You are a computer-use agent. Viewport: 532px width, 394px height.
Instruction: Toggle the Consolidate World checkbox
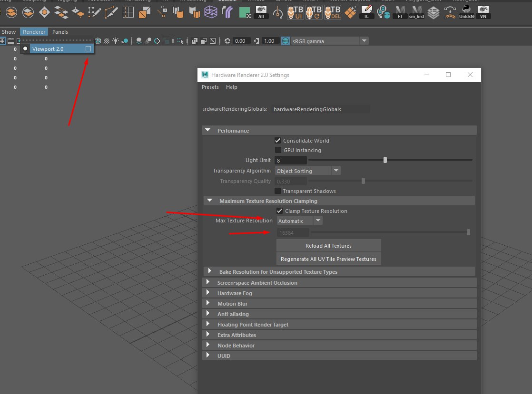click(277, 141)
